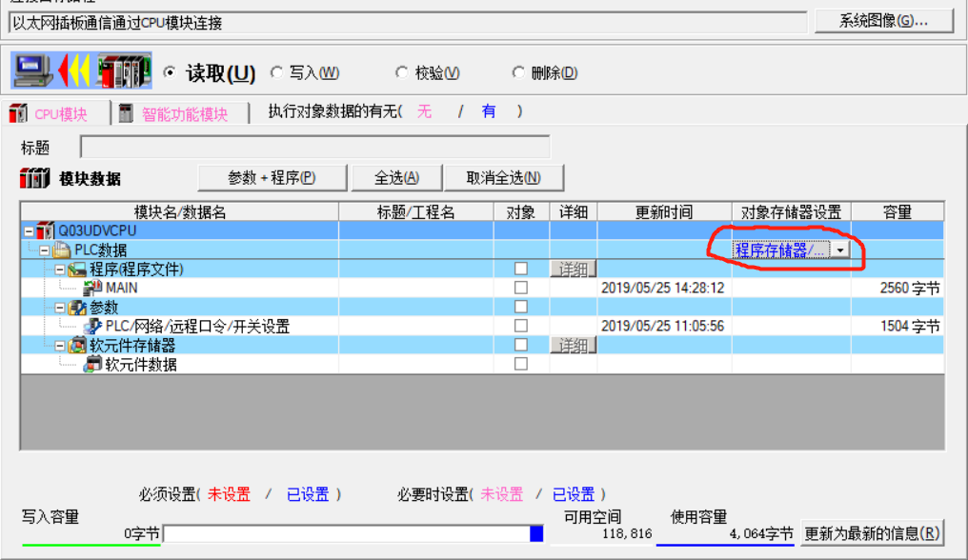This screenshot has height=560, width=968.
Task: Click the 软元件数据 device data icon
Action: click(x=93, y=364)
